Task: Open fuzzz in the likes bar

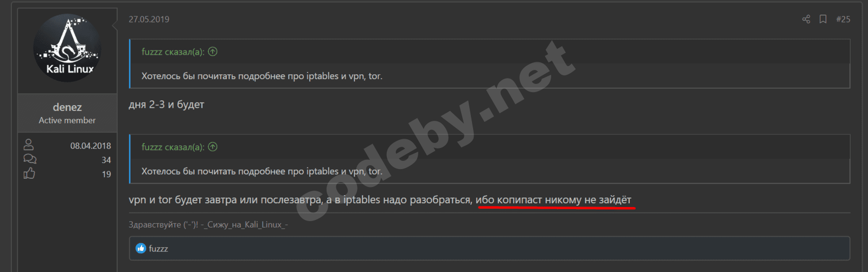Action: click(x=158, y=249)
